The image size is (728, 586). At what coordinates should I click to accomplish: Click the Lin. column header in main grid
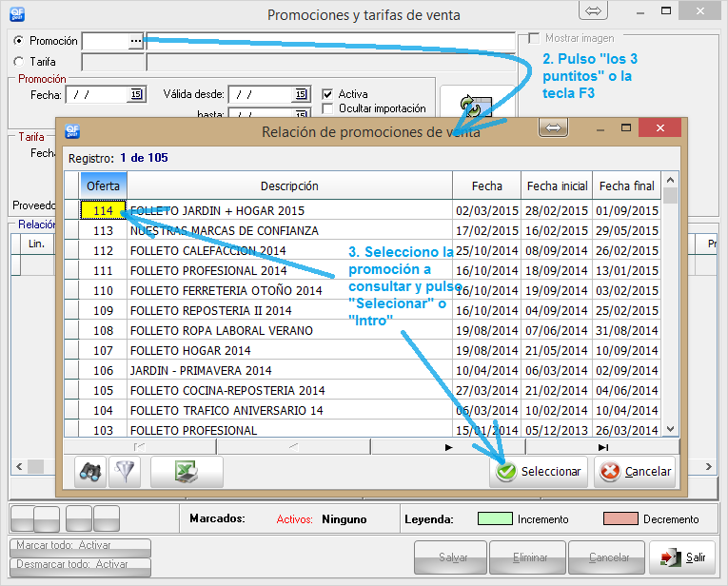point(37,244)
